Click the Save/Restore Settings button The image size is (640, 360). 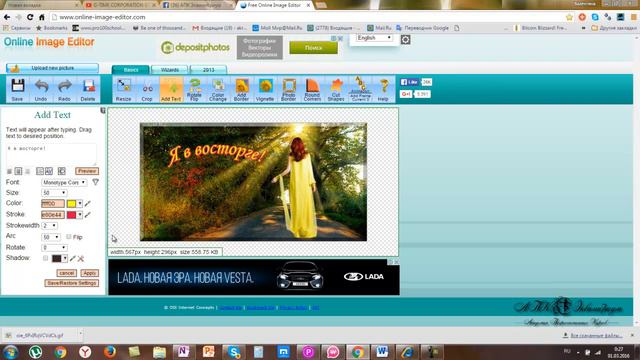tap(72, 283)
